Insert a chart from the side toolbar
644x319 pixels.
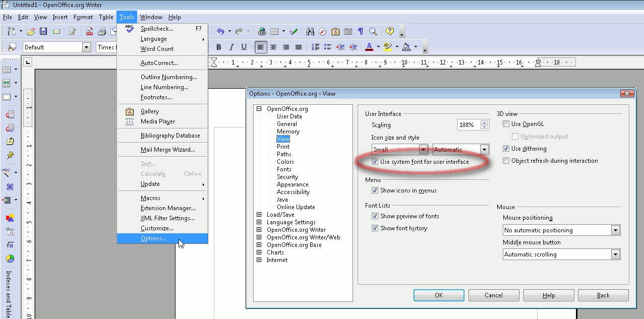[10, 259]
